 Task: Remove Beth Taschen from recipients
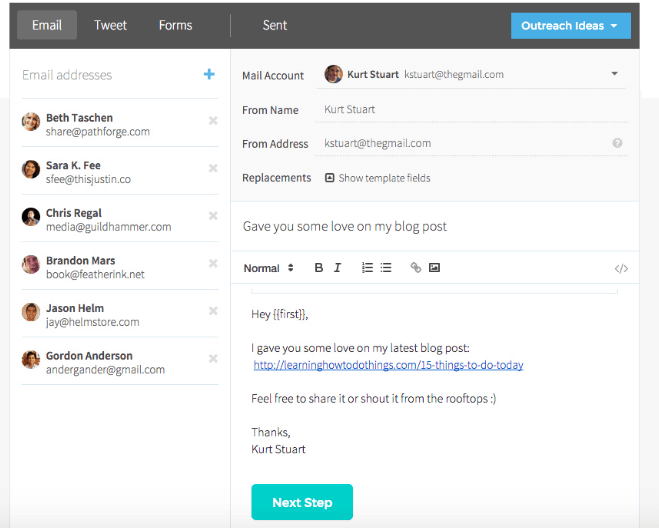[x=213, y=121]
